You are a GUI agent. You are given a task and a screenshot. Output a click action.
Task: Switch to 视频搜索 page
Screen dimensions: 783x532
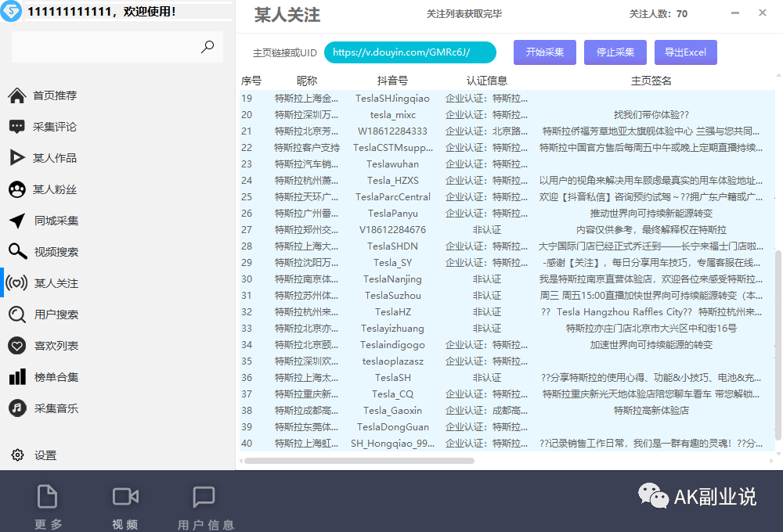[x=56, y=252]
